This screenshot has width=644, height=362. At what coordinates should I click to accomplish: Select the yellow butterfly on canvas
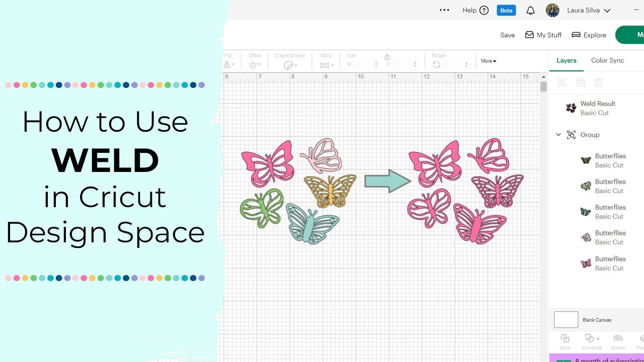tap(330, 191)
